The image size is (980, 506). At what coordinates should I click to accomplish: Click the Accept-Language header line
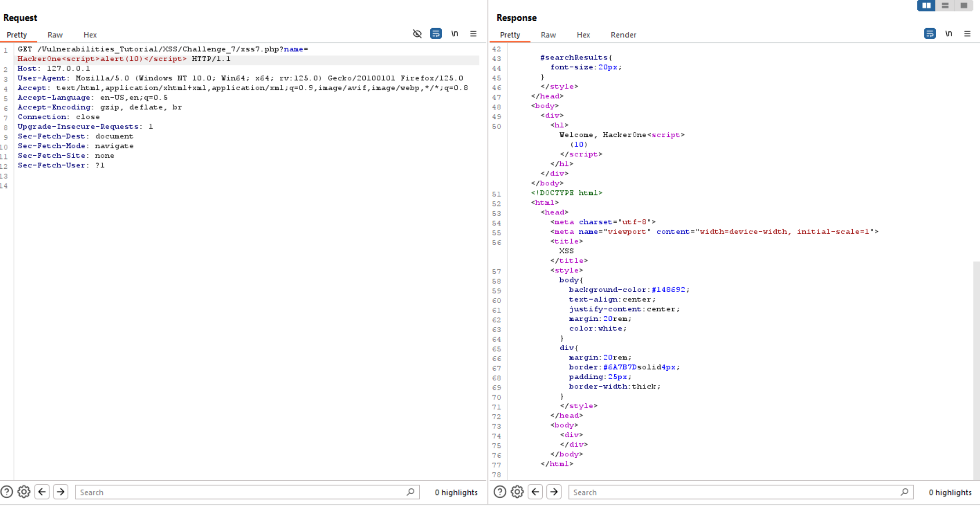[x=93, y=98]
